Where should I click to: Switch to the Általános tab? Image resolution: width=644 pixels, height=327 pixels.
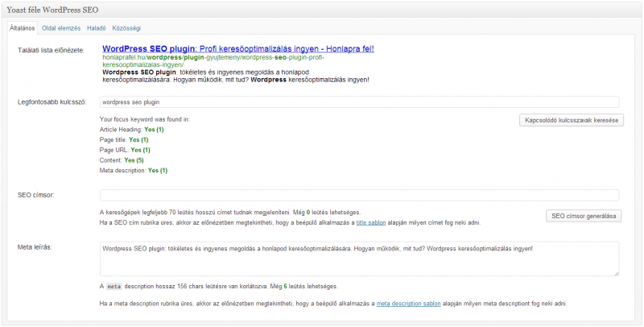pyautogui.click(x=22, y=28)
